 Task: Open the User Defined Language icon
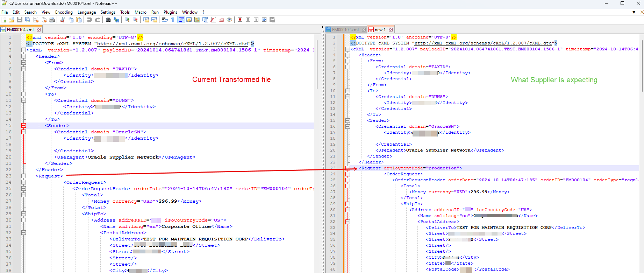coord(189,20)
